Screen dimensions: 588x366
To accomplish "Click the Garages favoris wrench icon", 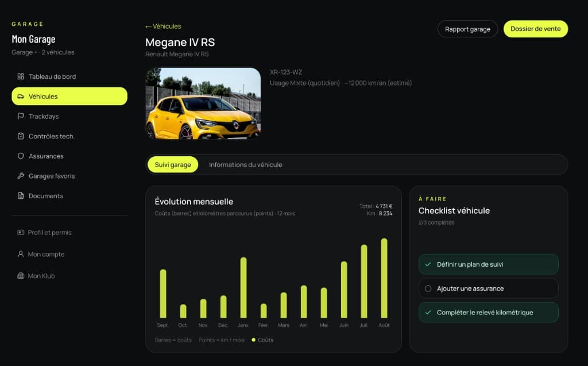I will click(21, 176).
